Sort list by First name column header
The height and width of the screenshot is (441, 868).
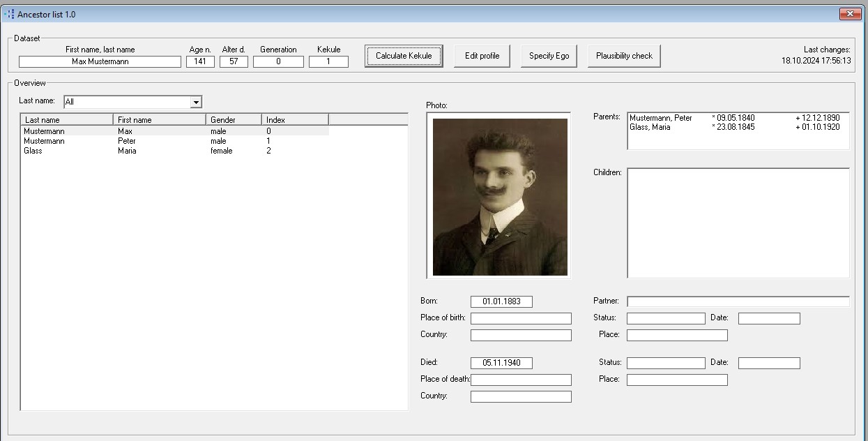(159, 120)
